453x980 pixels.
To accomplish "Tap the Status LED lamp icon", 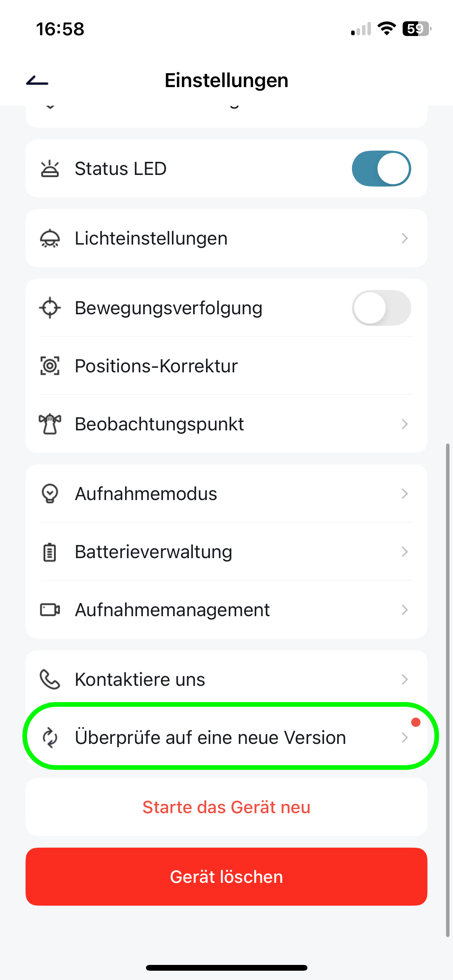I will click(50, 169).
